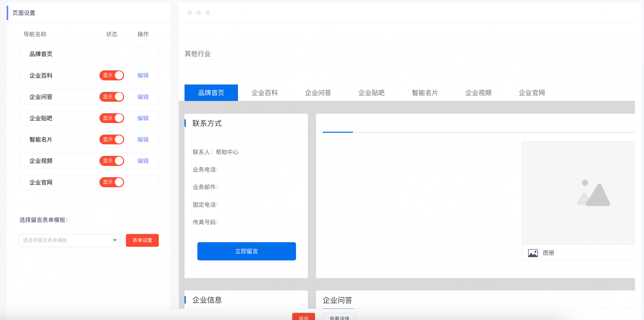644x320 pixels.
Task: Click the 查看详情 button
Action: click(340, 317)
